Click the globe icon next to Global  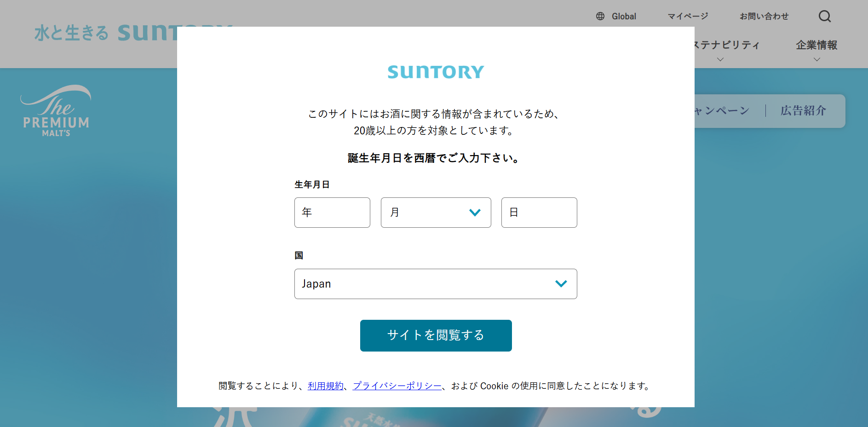point(600,16)
